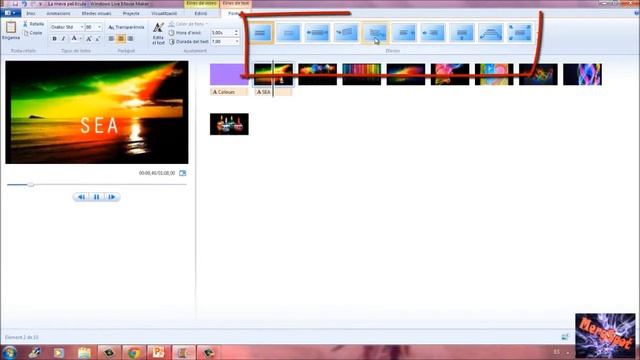This screenshot has width=640, height=360.
Task: Select the fourth text effect in the gallery
Action: pos(346,33)
